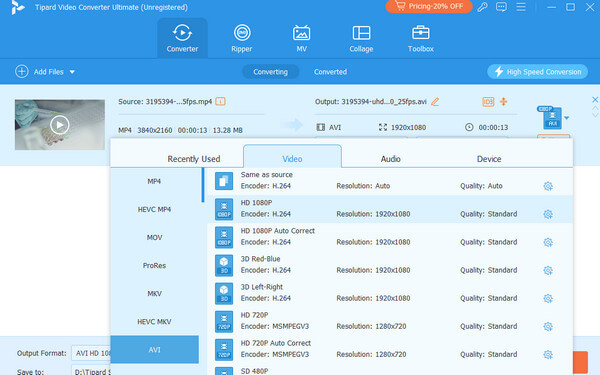
Task: Select the Device format tab
Action: pyautogui.click(x=489, y=159)
